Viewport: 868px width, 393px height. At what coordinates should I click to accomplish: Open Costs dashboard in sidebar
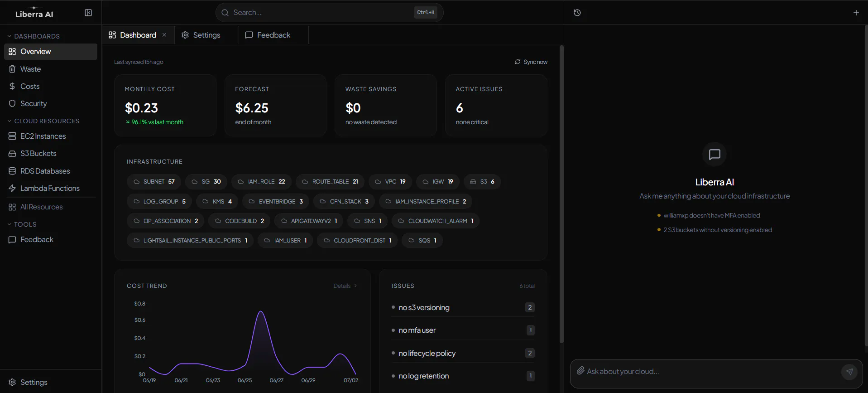pos(51,86)
